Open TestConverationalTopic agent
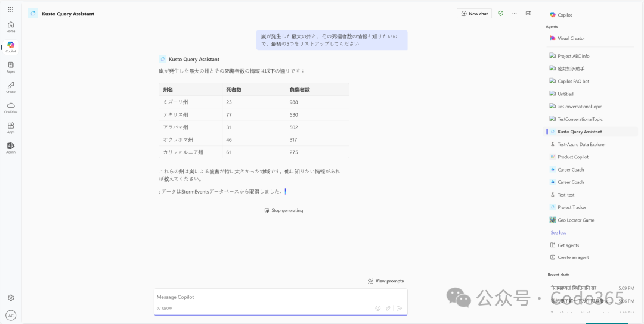This screenshot has width=644, height=324. point(576,119)
